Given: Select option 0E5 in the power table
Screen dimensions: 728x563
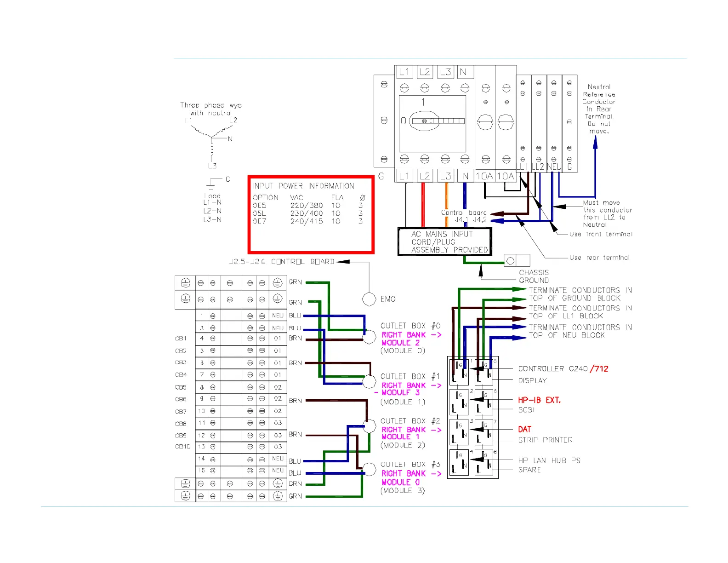Looking at the screenshot, I should (259, 206).
